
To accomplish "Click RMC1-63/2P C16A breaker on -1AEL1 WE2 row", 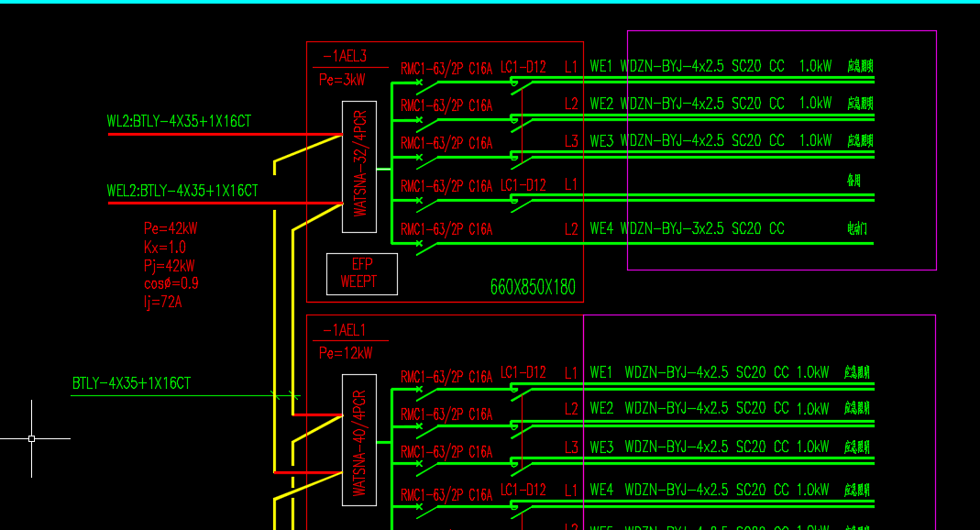I will pyautogui.click(x=446, y=414).
